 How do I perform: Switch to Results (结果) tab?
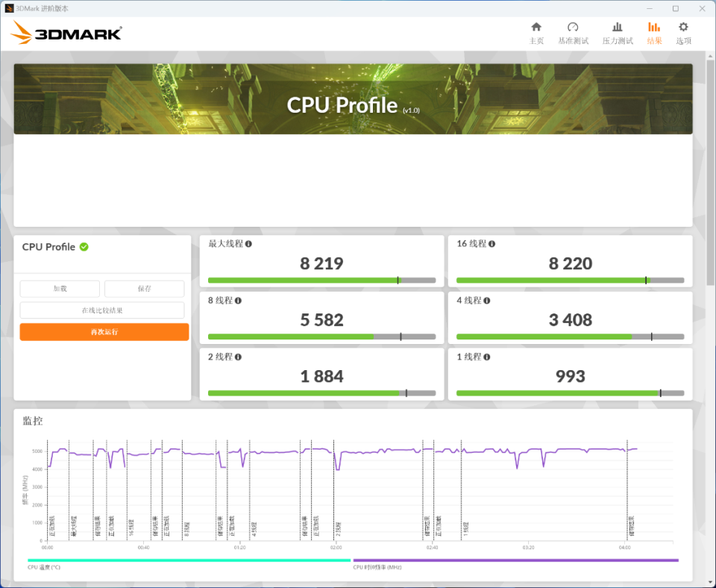click(x=654, y=34)
